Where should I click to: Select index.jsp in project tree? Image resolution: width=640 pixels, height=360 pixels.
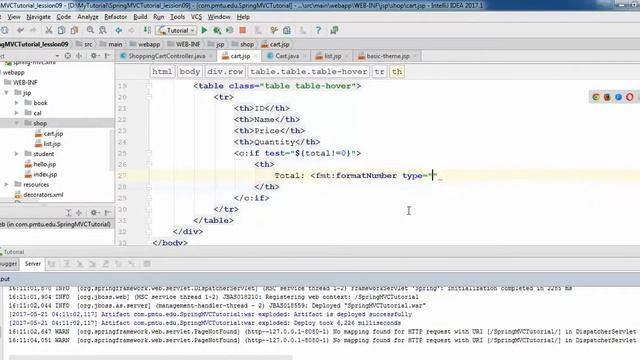(x=45, y=174)
